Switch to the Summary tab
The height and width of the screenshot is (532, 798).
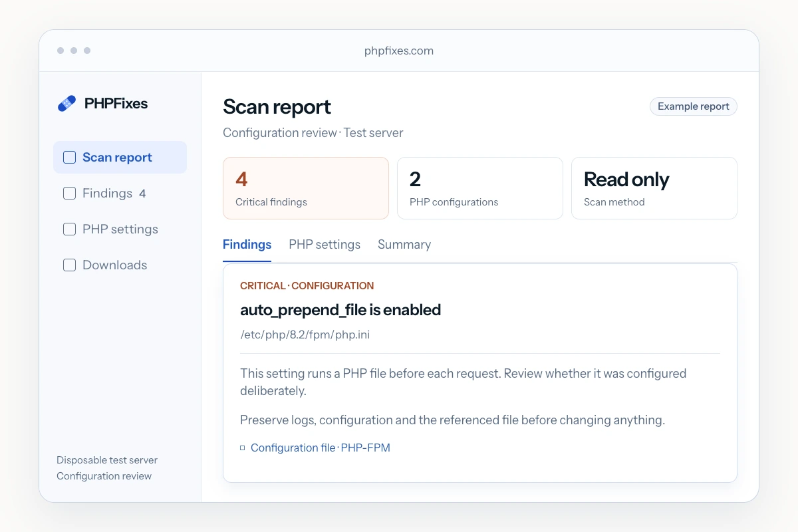[x=404, y=245]
